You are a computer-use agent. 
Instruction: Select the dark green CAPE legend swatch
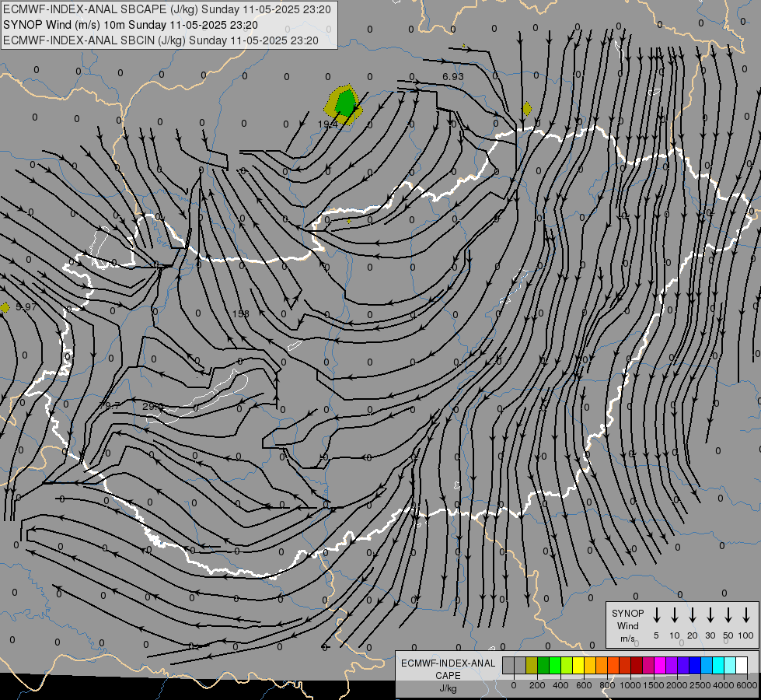(x=543, y=666)
